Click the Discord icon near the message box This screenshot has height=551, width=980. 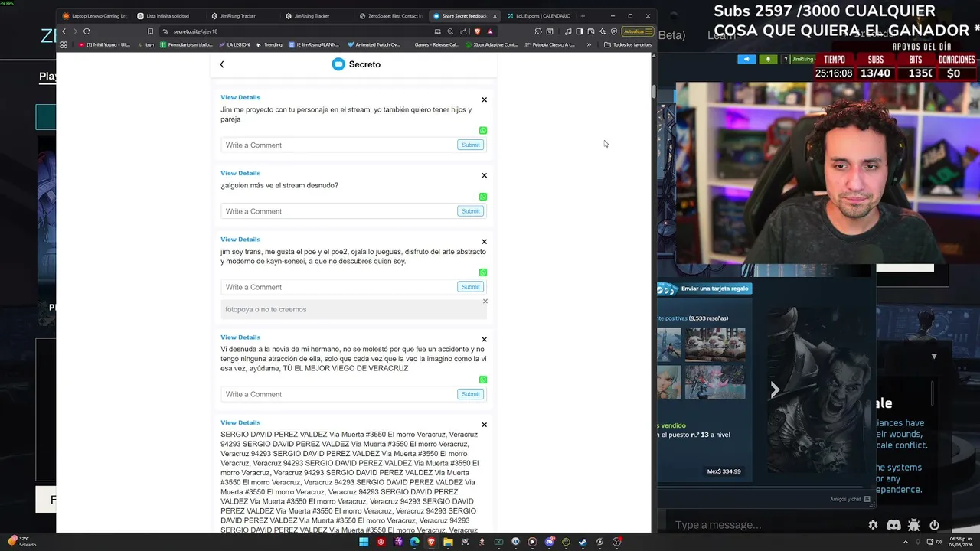click(x=893, y=525)
